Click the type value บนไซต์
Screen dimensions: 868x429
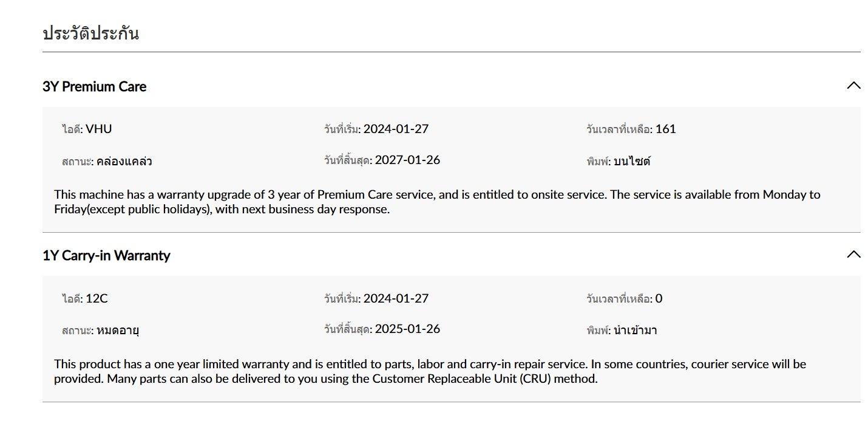[x=632, y=161]
